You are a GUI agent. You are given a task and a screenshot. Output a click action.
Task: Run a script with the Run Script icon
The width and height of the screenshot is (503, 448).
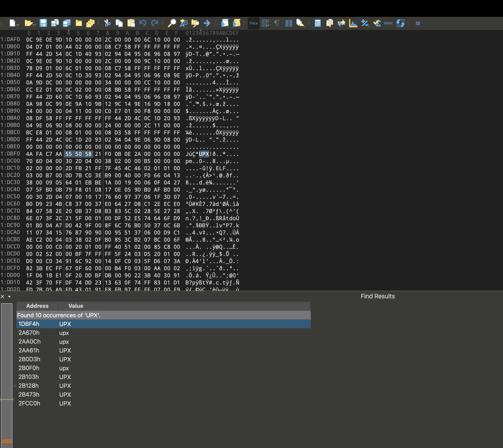[x=225, y=23]
